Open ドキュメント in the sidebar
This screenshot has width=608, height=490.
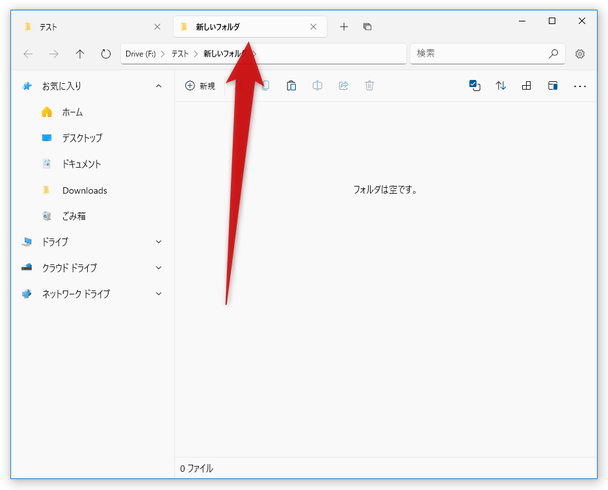[92, 164]
